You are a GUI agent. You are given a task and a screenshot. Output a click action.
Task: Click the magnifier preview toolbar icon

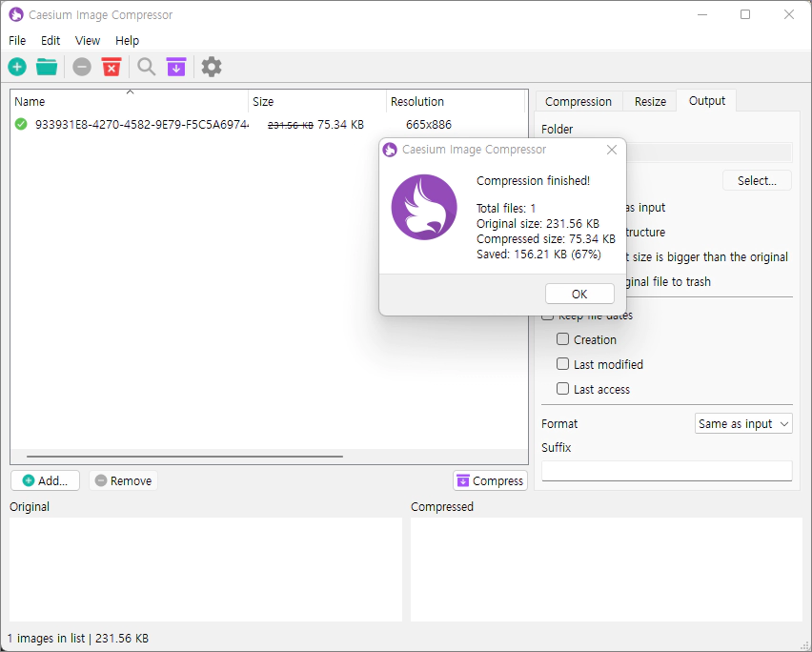[x=147, y=67]
